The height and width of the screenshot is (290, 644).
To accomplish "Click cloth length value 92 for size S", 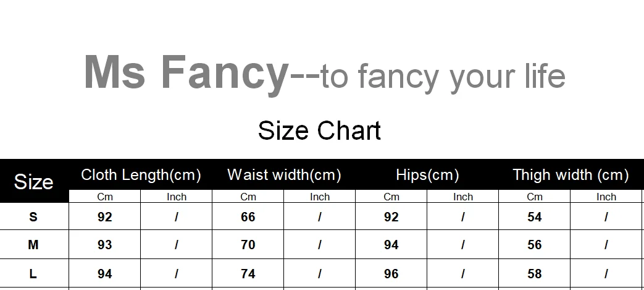I will click(x=105, y=217).
